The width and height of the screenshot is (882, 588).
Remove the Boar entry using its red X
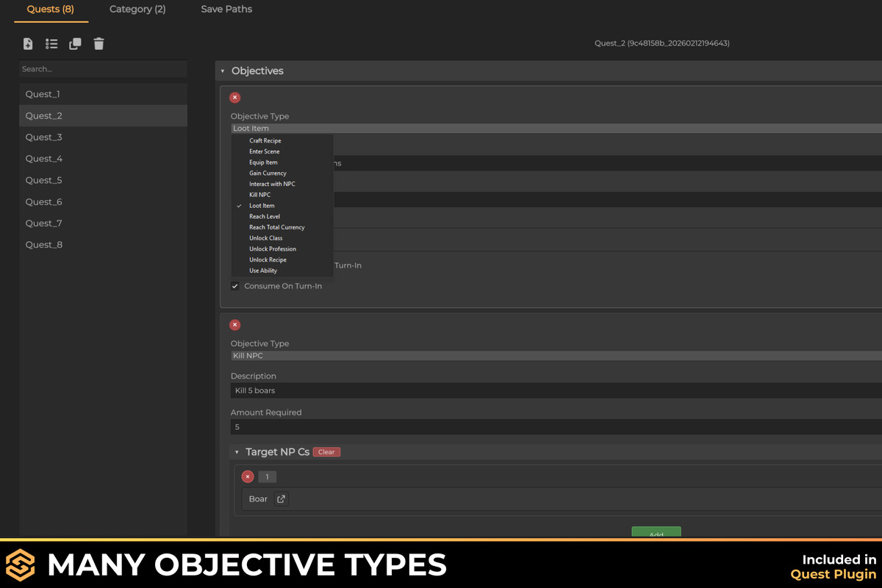248,476
